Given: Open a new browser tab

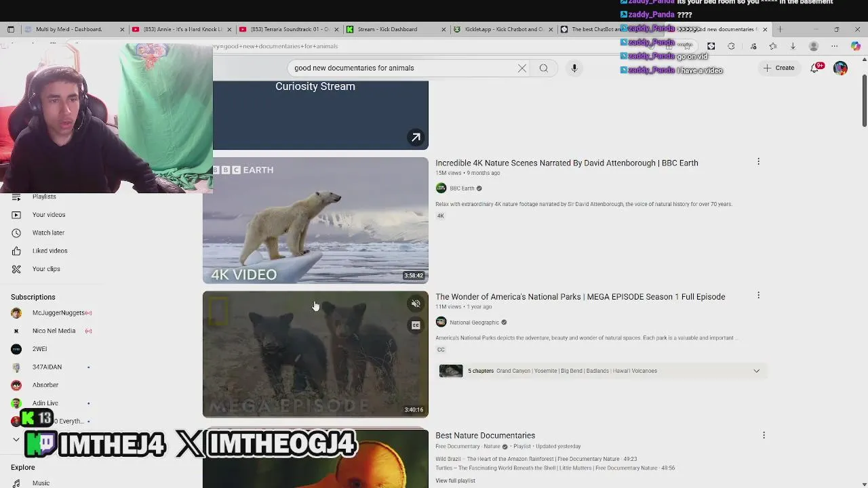Looking at the screenshot, I should pyautogui.click(x=780, y=29).
